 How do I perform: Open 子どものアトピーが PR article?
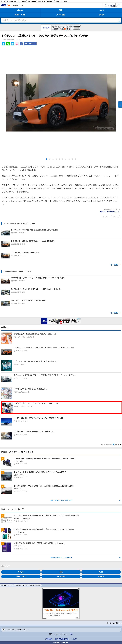click(x=38, y=403)
